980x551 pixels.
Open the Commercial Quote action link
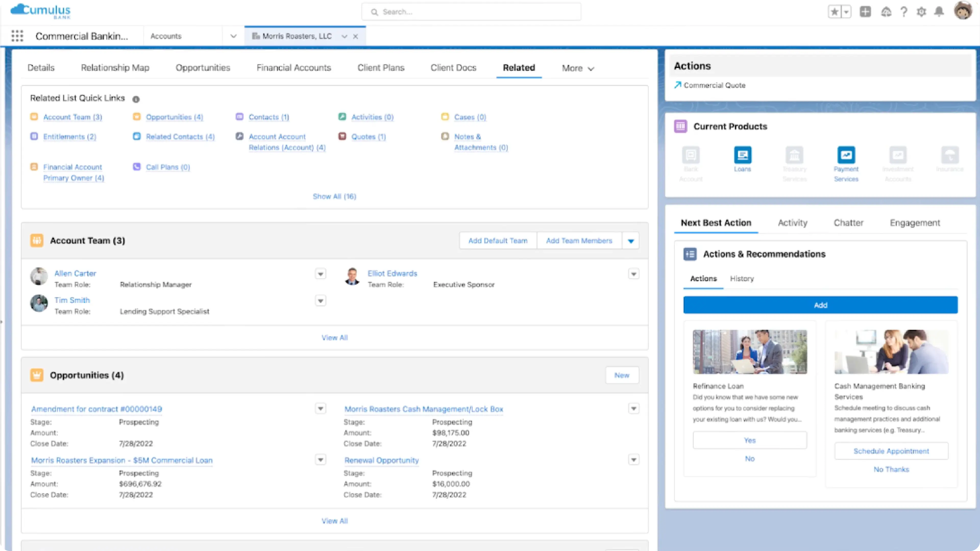point(715,85)
